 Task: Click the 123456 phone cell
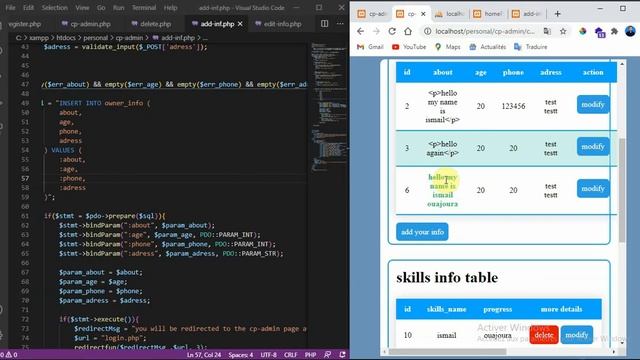(513, 106)
